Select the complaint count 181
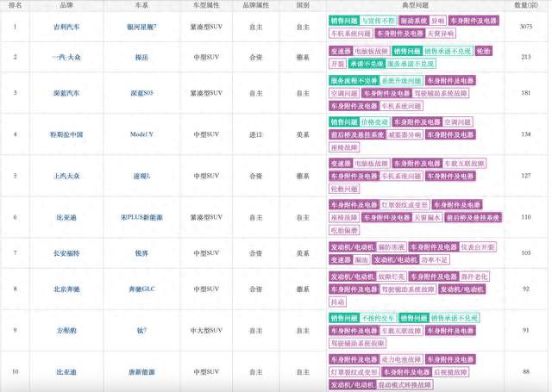This screenshot has height=392, width=552. [x=526, y=92]
